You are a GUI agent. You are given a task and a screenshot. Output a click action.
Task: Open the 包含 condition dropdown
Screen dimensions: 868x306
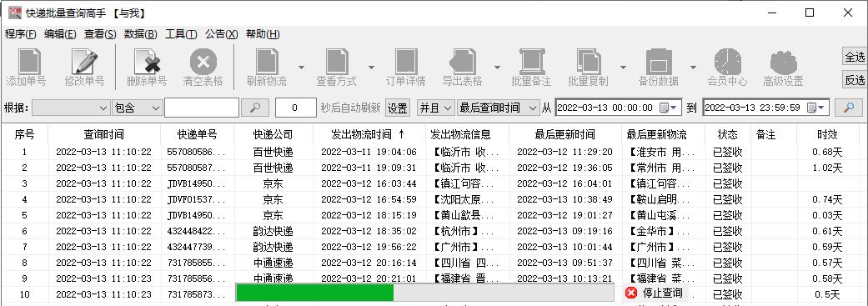(x=137, y=108)
